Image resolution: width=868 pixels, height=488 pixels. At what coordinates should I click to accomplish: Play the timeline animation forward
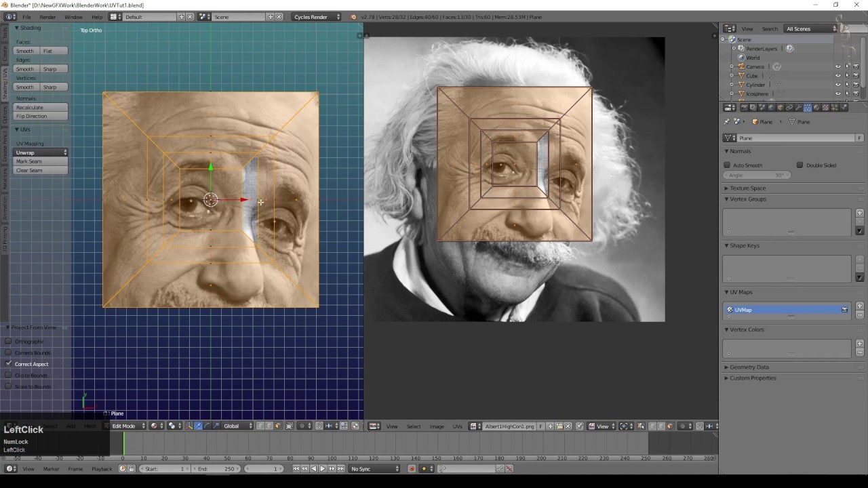pyautogui.click(x=323, y=469)
